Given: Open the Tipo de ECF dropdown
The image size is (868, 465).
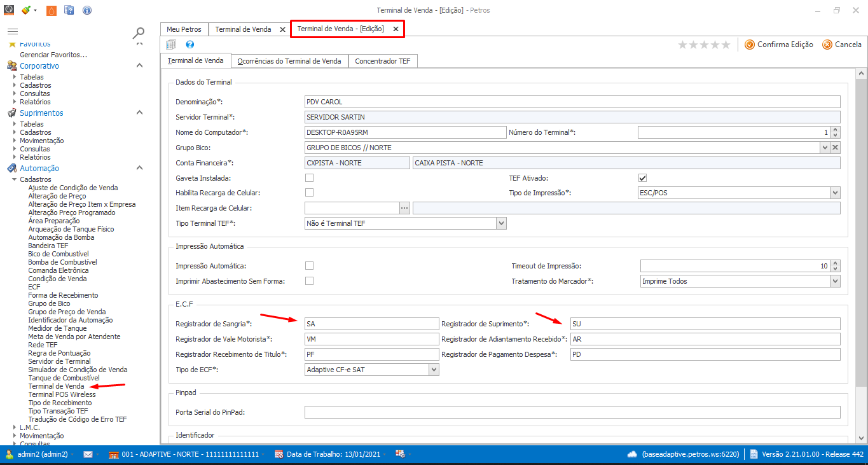Looking at the screenshot, I should pyautogui.click(x=434, y=370).
